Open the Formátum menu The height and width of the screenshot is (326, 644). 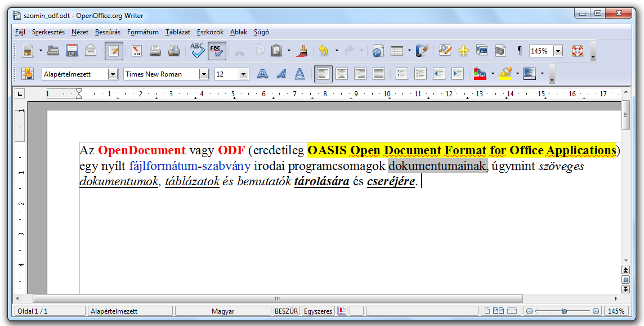[143, 32]
